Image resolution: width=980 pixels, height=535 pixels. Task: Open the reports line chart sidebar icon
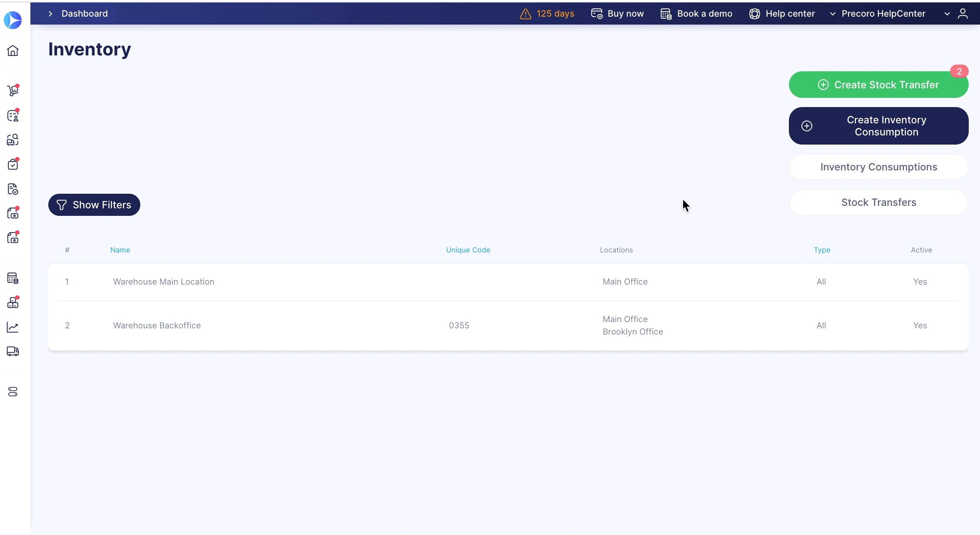pyautogui.click(x=13, y=327)
